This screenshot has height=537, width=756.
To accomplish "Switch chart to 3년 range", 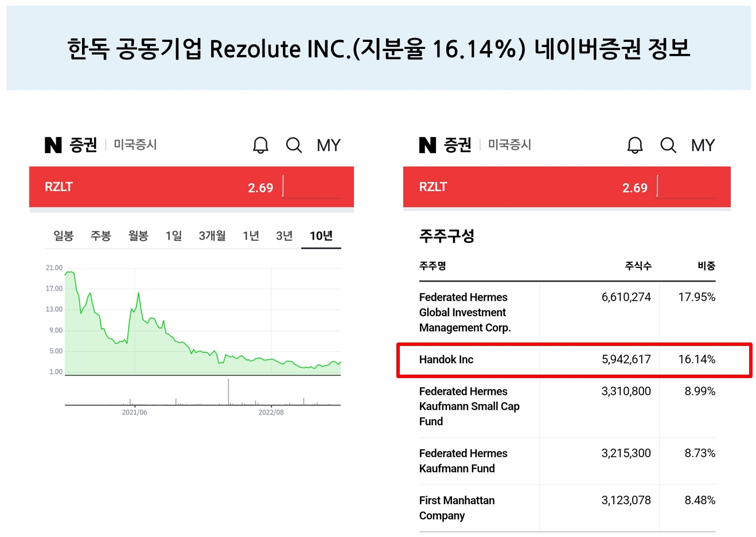I will click(285, 236).
